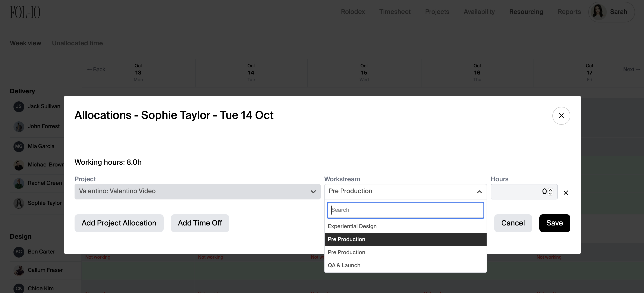Image resolution: width=644 pixels, height=293 pixels.
Task: Cancel the allocation dialog
Action: pyautogui.click(x=513, y=223)
